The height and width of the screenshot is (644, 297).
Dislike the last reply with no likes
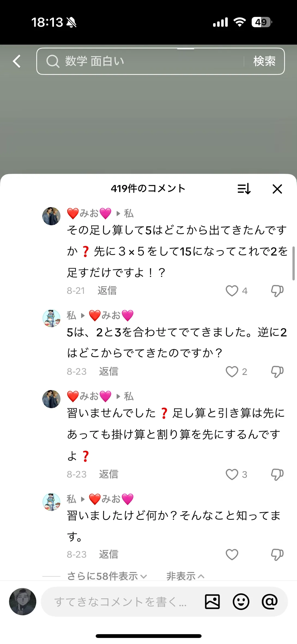pos(277,555)
